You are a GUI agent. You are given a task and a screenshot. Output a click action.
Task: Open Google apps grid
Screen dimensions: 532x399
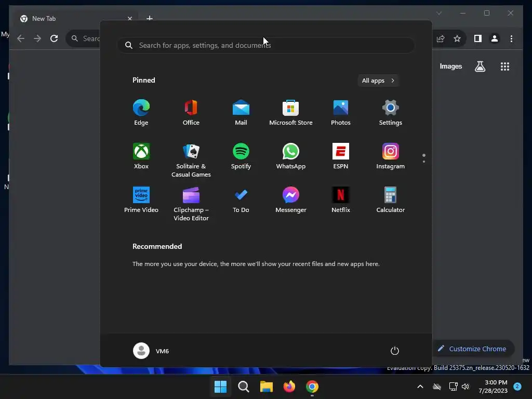coord(505,66)
